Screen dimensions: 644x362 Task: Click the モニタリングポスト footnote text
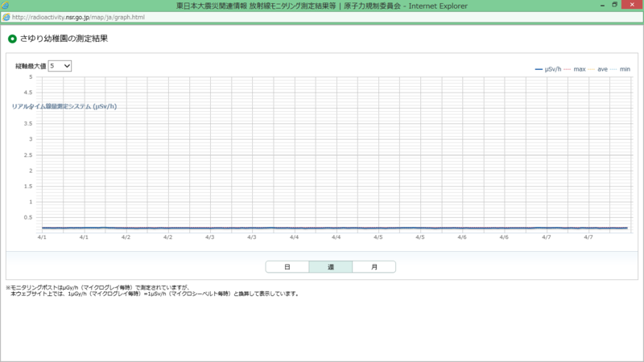pyautogui.click(x=153, y=290)
